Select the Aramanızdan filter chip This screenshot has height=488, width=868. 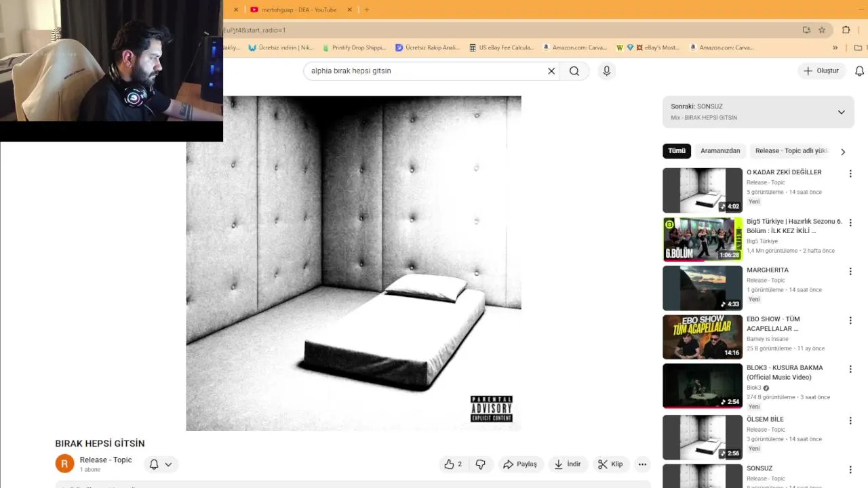720,151
